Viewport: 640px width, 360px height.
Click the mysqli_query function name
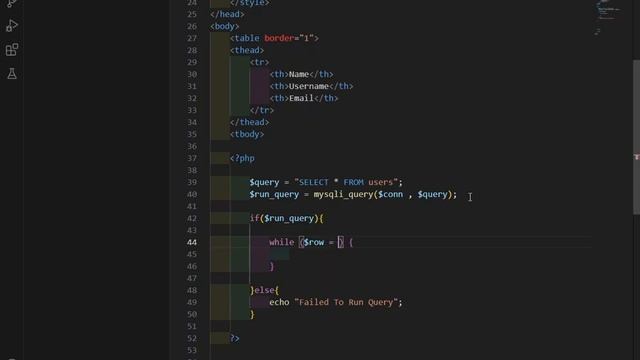pyautogui.click(x=343, y=194)
